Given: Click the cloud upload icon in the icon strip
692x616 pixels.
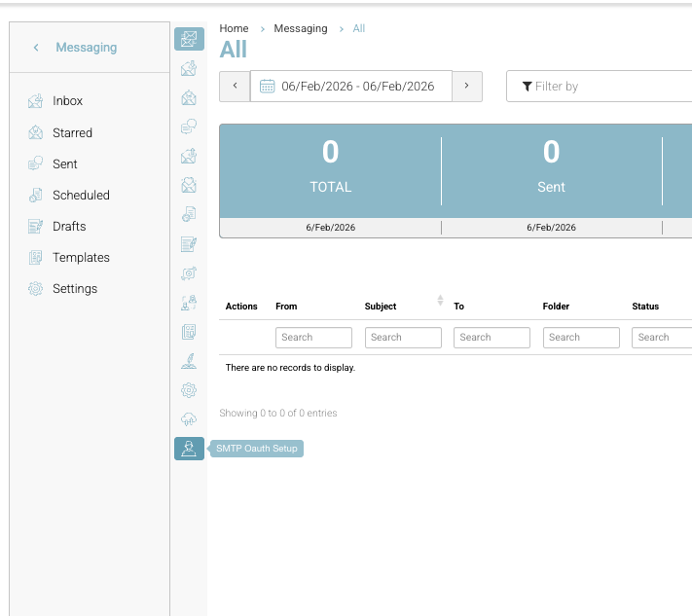Looking at the screenshot, I should 189,419.
